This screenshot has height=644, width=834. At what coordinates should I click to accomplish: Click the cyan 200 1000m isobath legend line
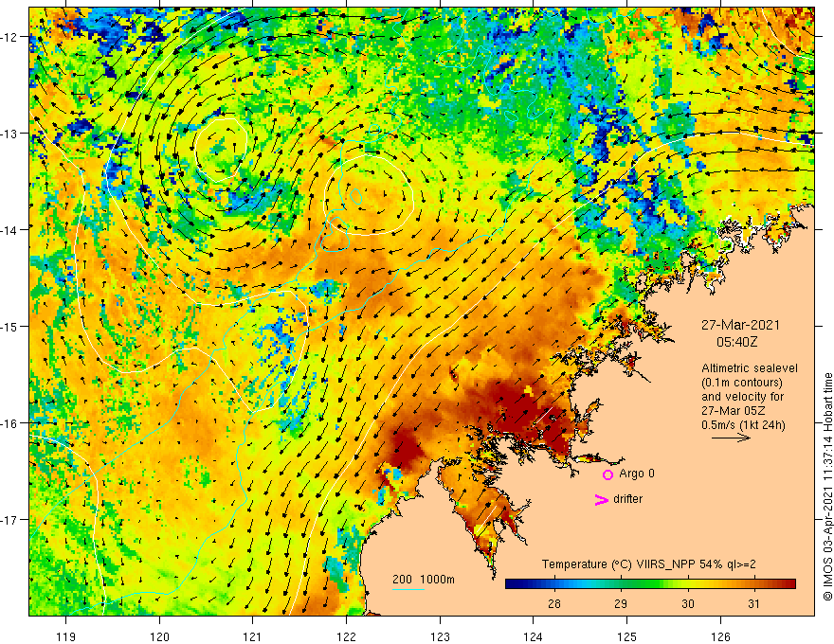408,589
